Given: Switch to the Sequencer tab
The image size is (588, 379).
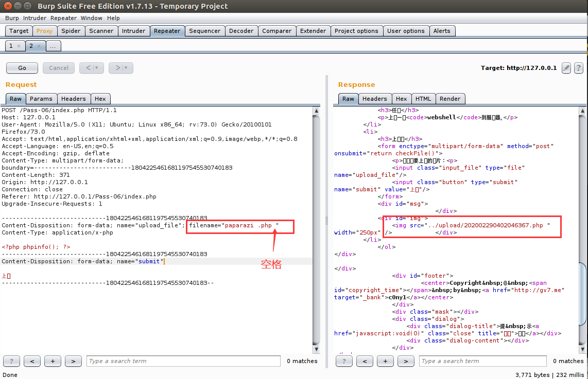Looking at the screenshot, I should (205, 31).
